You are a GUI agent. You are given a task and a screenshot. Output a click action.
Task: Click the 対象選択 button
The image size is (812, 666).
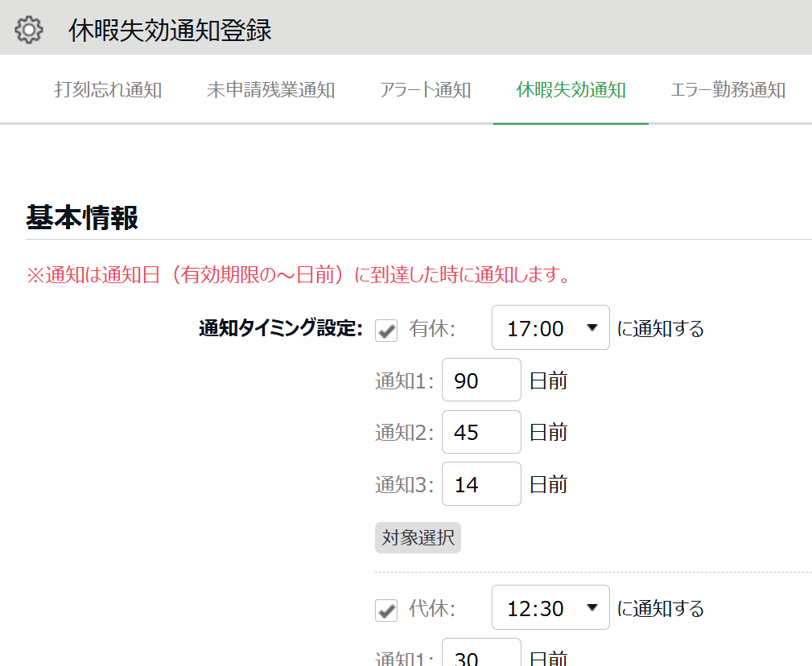click(418, 537)
